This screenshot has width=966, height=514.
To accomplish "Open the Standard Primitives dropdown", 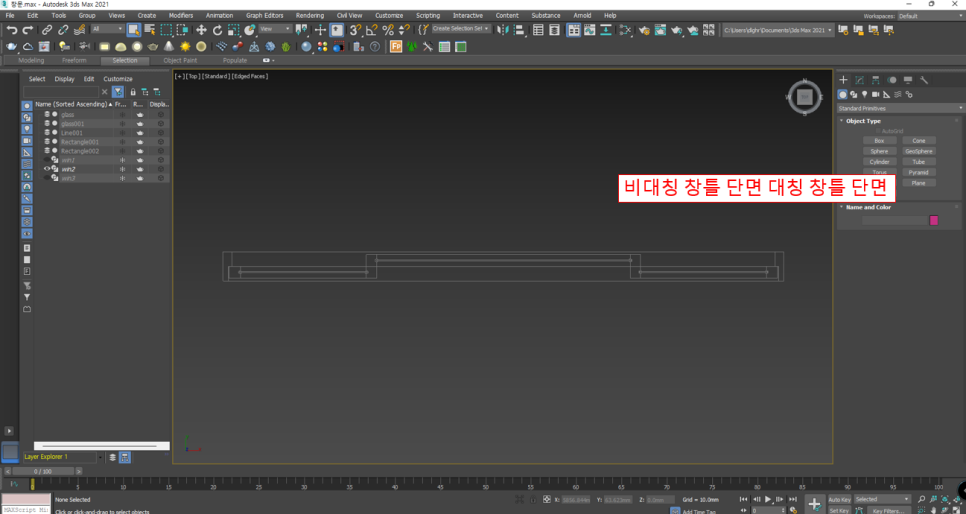I will [x=899, y=108].
